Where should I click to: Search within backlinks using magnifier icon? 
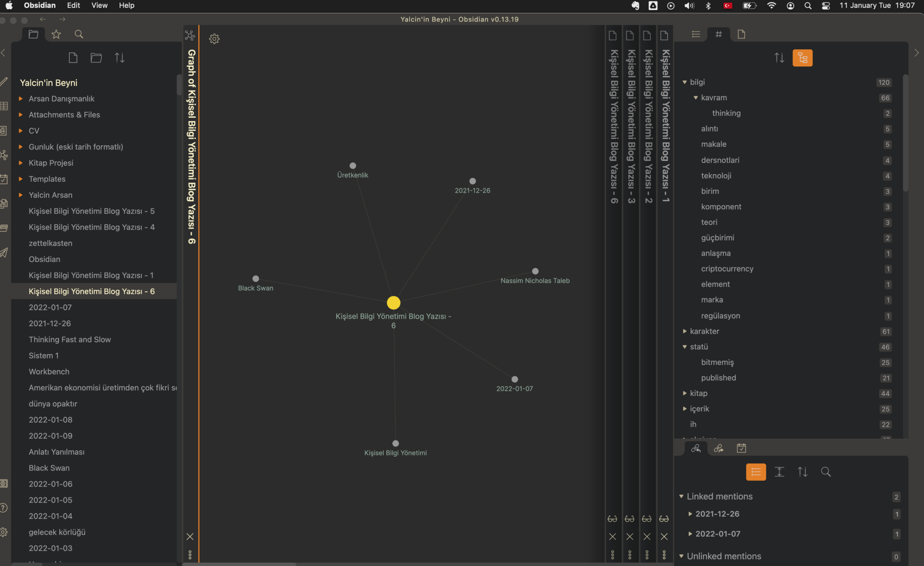pos(826,472)
